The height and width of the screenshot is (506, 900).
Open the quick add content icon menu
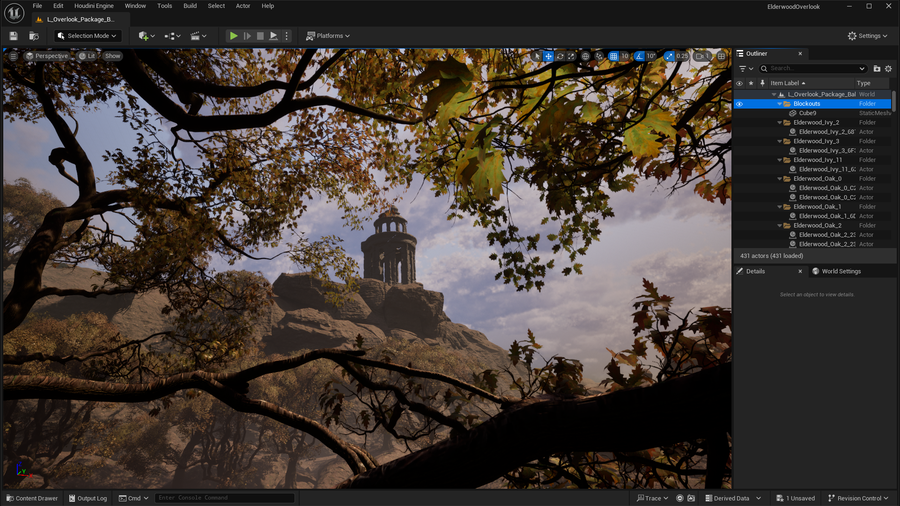pyautogui.click(x=145, y=36)
